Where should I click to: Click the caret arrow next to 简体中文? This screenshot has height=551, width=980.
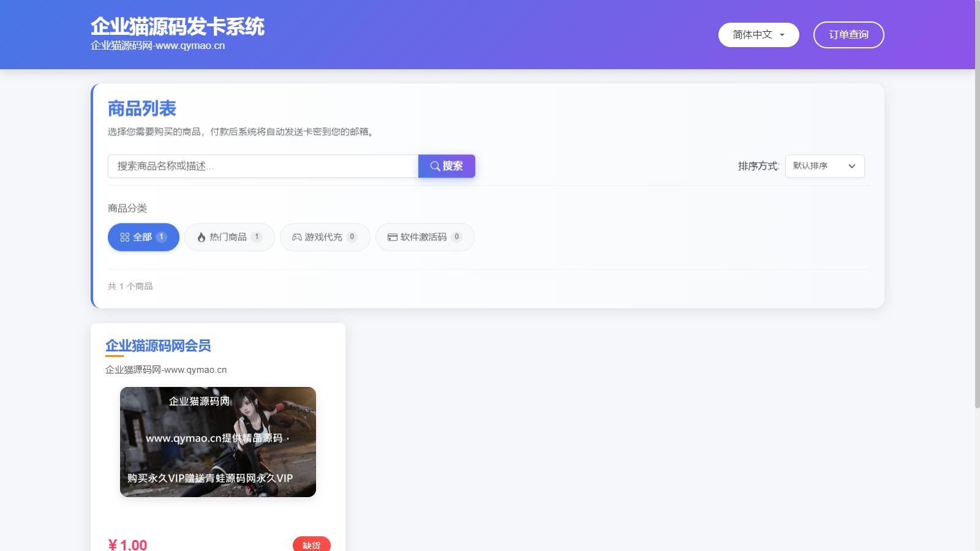click(782, 35)
